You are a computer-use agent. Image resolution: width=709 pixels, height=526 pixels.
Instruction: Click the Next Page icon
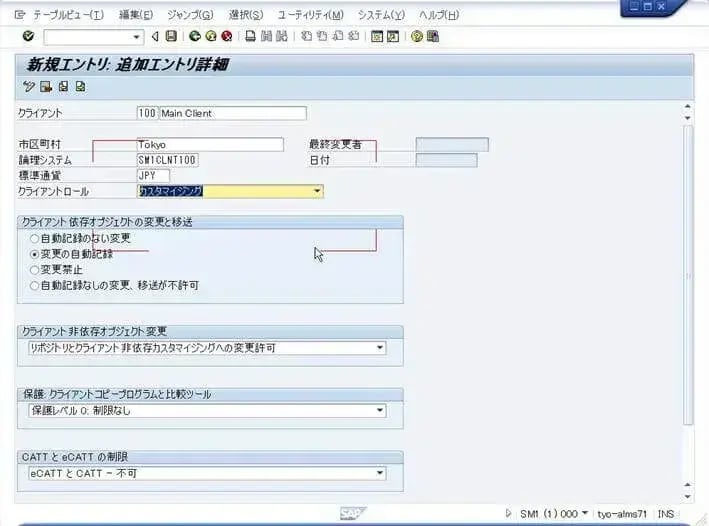coord(338,36)
